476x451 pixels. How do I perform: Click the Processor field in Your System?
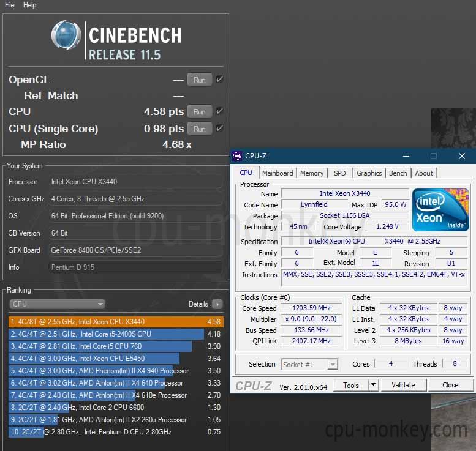pos(135,182)
